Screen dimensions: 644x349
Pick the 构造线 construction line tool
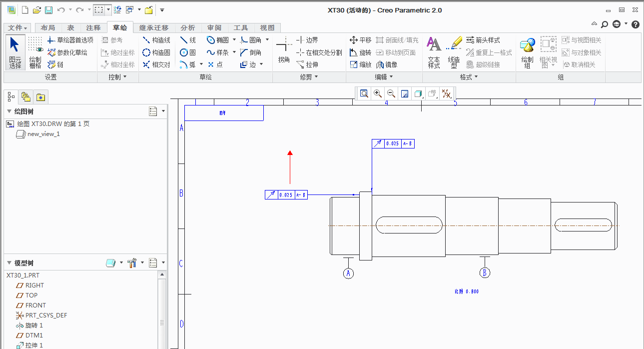pos(156,40)
